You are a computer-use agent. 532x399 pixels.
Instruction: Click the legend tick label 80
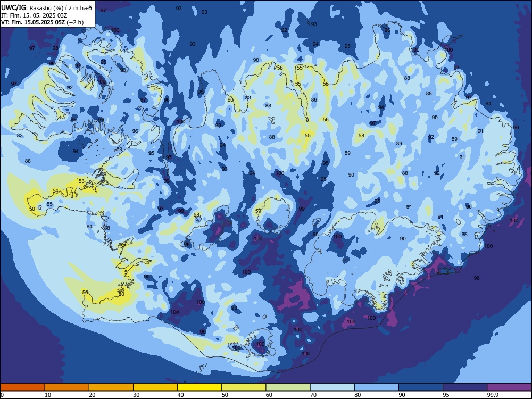pos(358,395)
